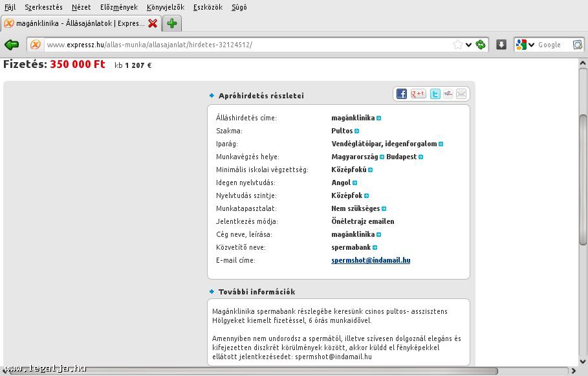
Task: Open the downloads arrow icon
Action: [x=501, y=45]
